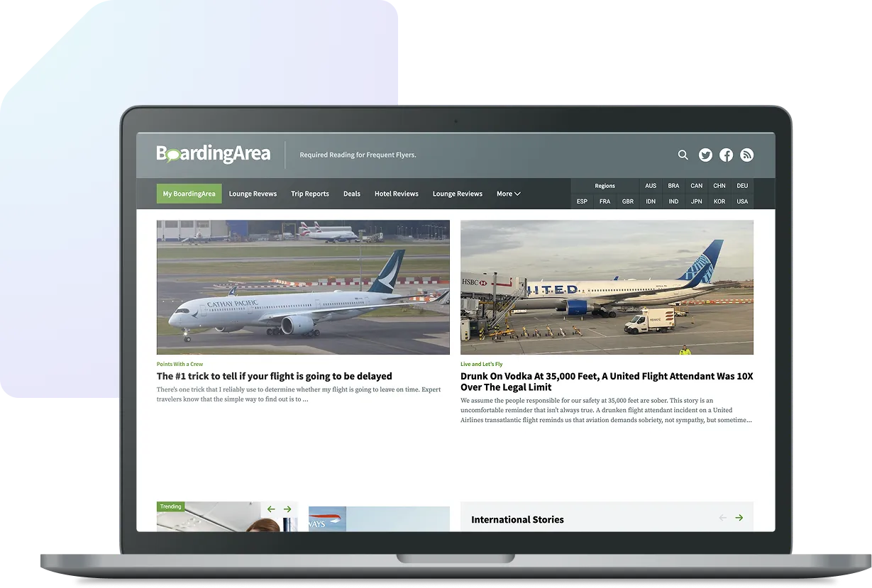This screenshot has height=588, width=872.
Task: Select the BRA region
Action: point(673,186)
